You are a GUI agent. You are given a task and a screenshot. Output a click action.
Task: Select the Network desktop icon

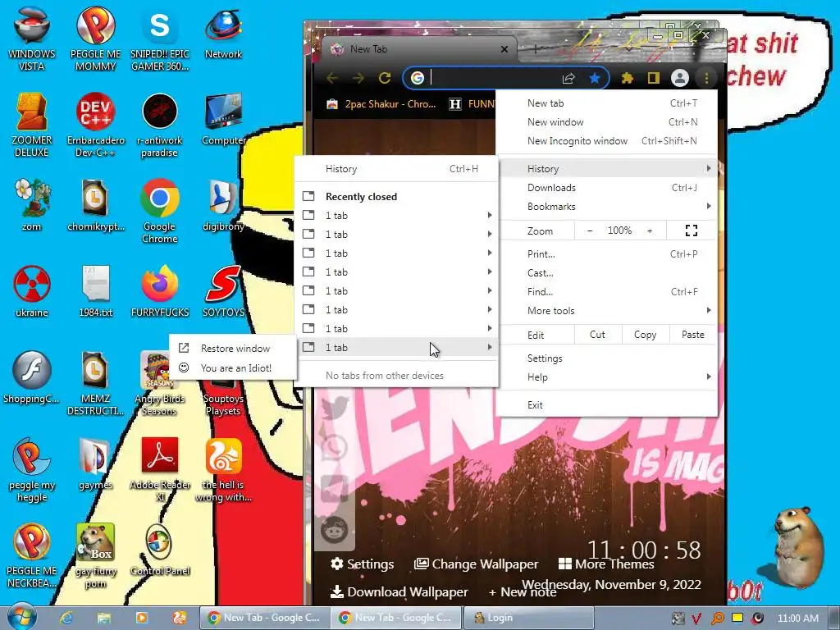223,32
